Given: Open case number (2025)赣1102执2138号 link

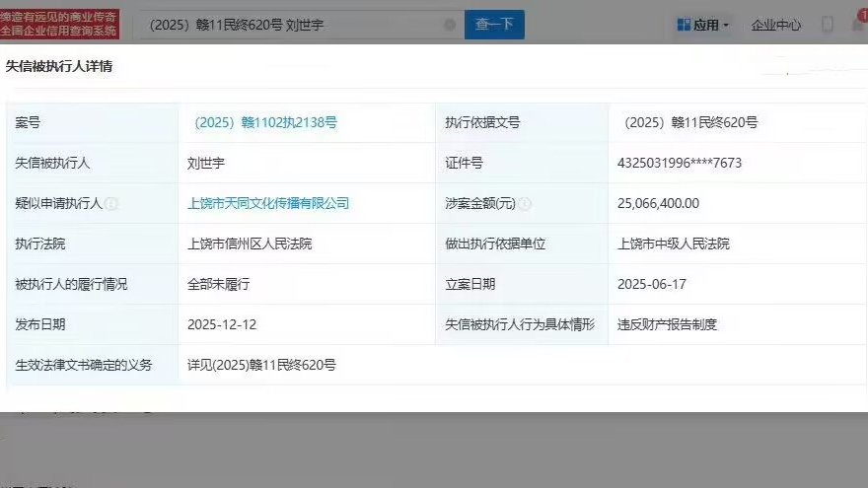Looking at the screenshot, I should [x=266, y=123].
